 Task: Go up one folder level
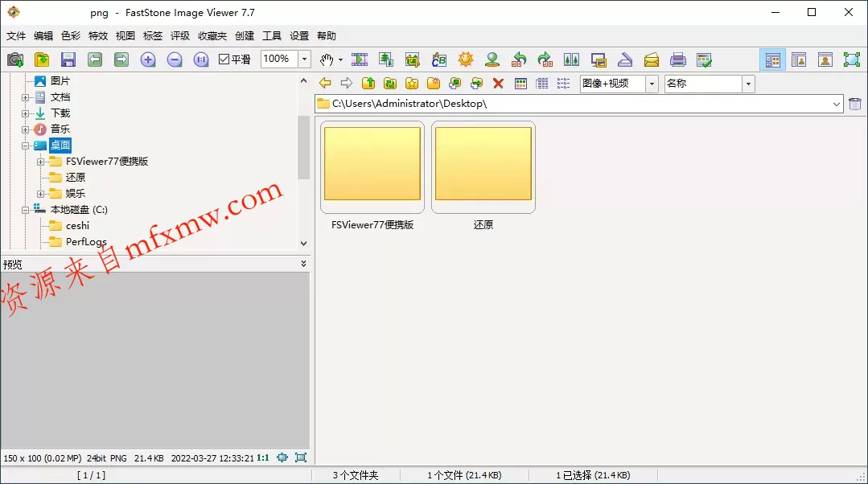click(x=368, y=83)
